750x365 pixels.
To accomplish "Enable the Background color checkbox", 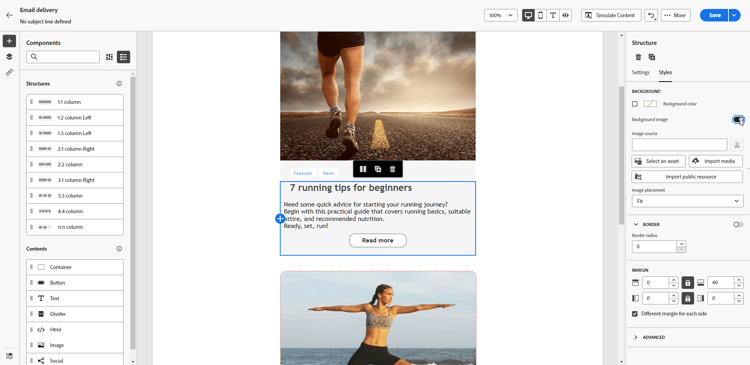I will pyautogui.click(x=635, y=104).
